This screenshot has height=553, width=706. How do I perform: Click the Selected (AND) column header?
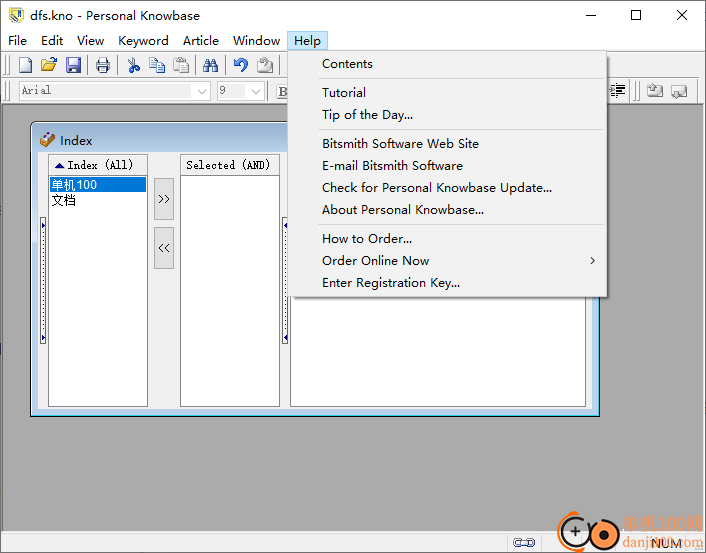tap(230, 165)
